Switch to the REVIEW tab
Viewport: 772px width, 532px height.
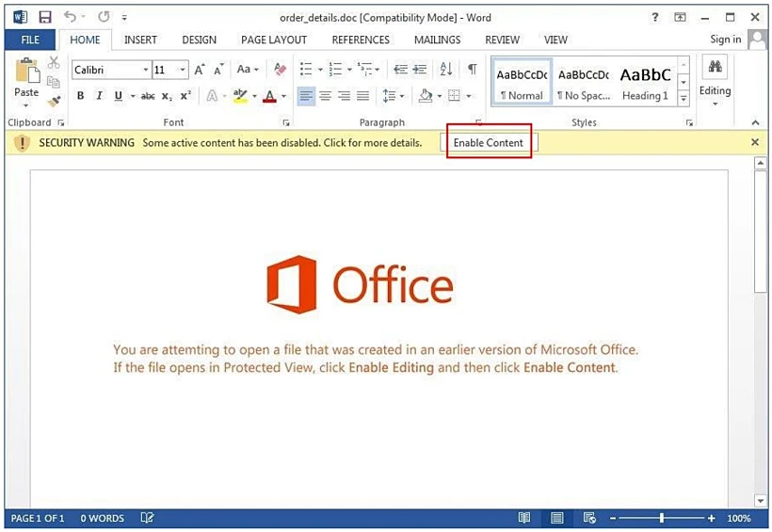click(502, 40)
